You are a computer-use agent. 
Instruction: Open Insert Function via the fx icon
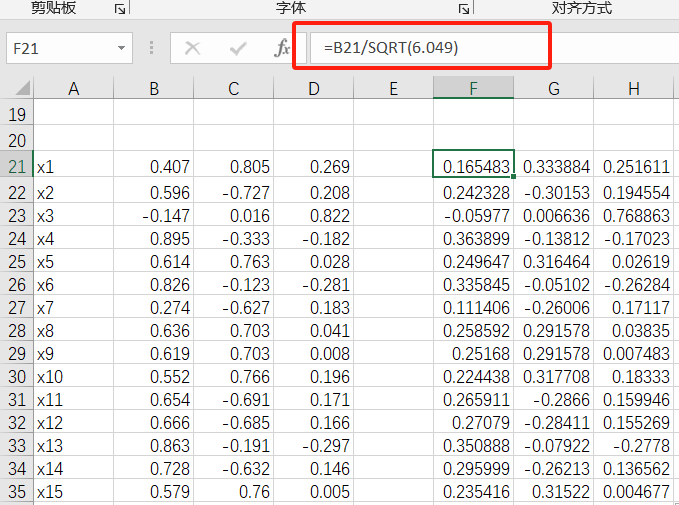(x=283, y=48)
